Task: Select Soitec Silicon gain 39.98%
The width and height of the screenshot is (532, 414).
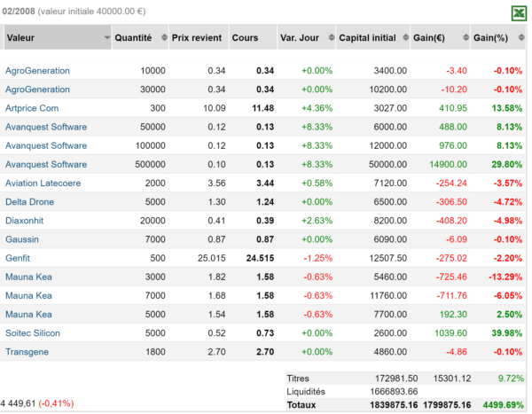Action: click(x=507, y=333)
